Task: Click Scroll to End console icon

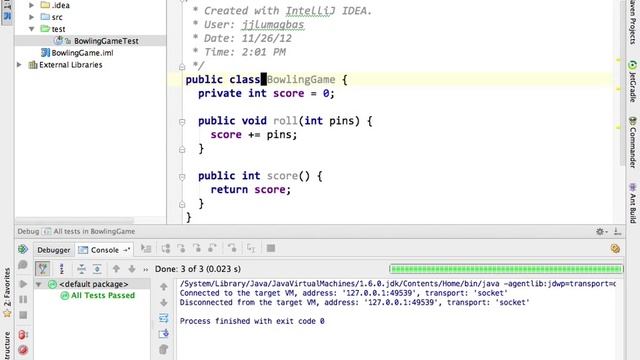Action: click(x=164, y=334)
